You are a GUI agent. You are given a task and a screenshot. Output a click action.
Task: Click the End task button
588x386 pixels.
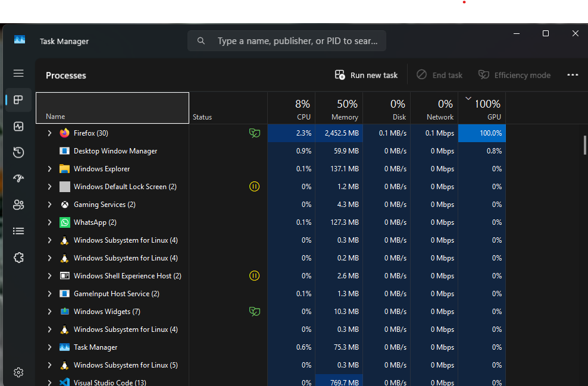pos(439,76)
